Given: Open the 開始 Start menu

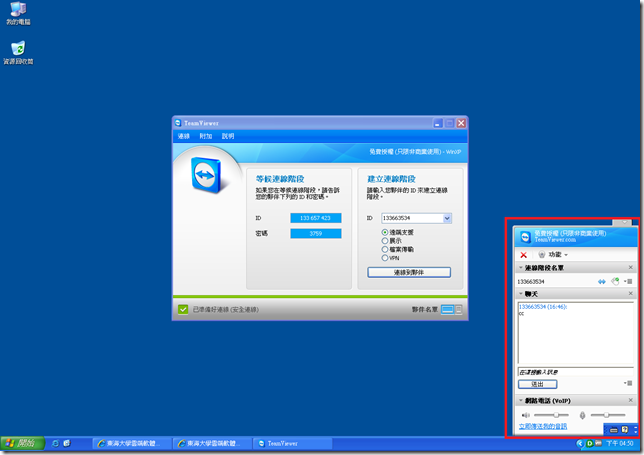Looking at the screenshot, I should [x=22, y=444].
